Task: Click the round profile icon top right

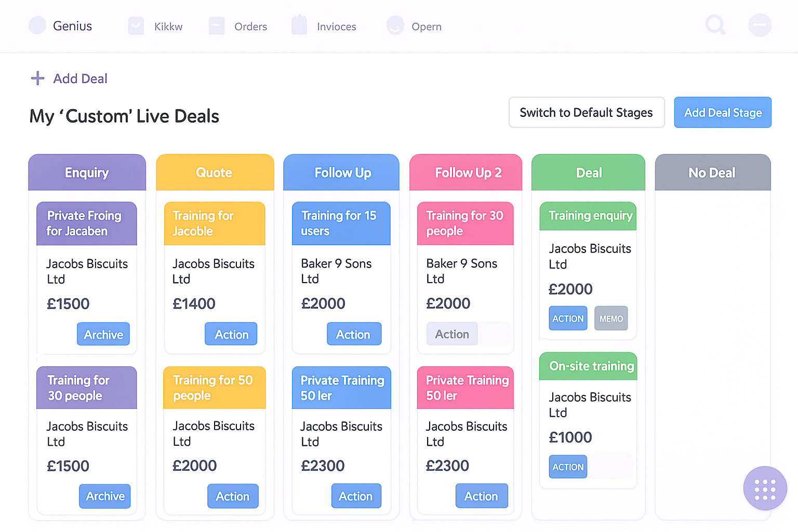Action: [x=760, y=25]
